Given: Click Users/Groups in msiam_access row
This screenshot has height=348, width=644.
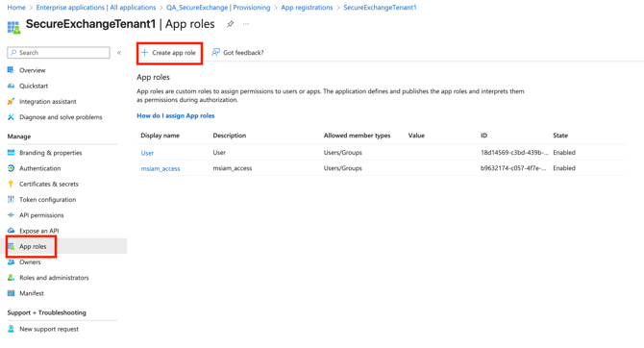Looking at the screenshot, I should [x=343, y=168].
